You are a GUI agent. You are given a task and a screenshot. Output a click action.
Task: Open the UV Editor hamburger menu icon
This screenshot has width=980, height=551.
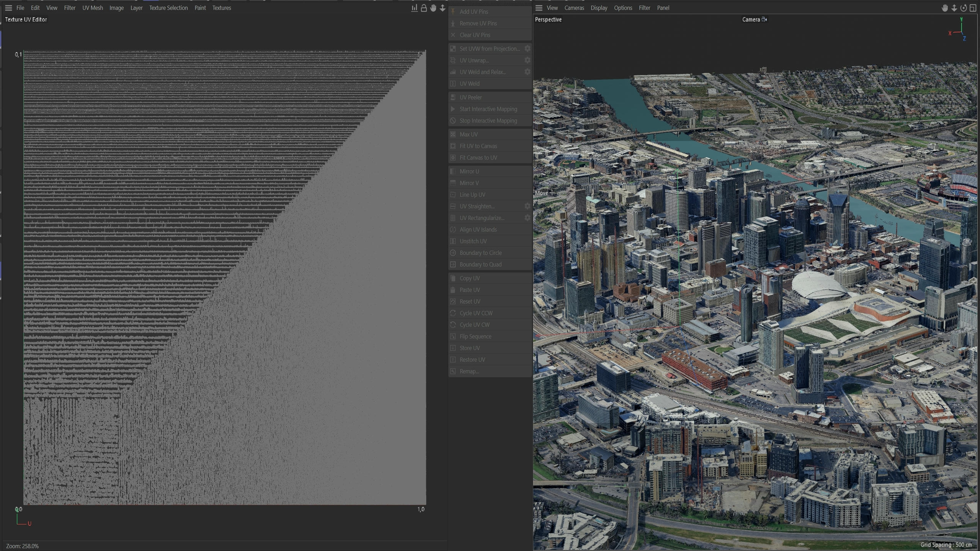(8, 8)
